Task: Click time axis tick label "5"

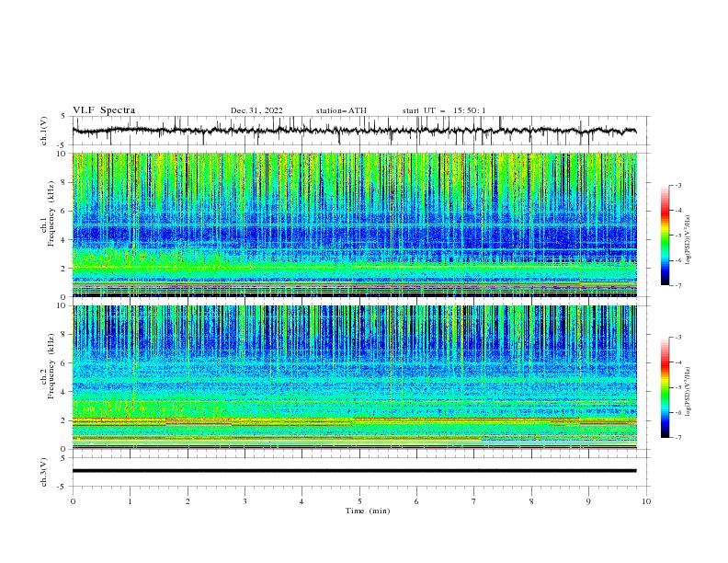Action: tap(359, 501)
